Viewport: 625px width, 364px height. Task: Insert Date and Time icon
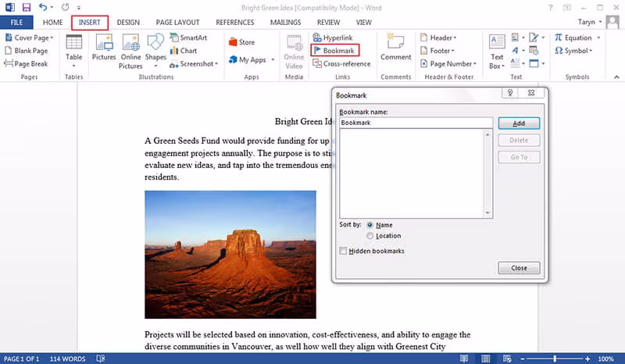(534, 51)
